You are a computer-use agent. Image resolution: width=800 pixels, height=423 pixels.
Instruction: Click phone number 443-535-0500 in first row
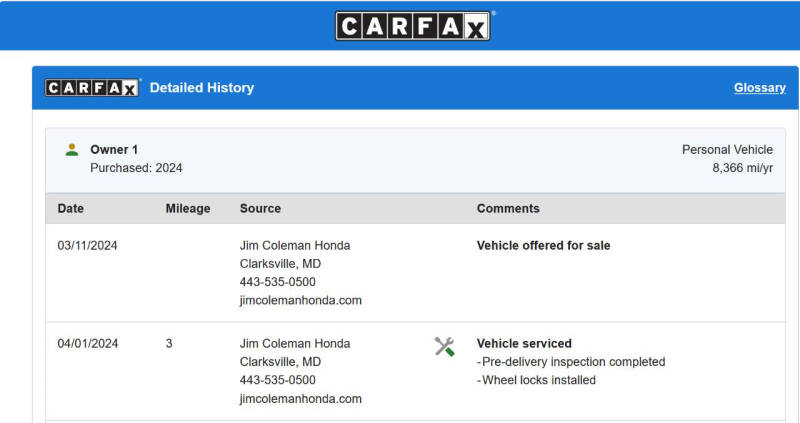coord(278,282)
